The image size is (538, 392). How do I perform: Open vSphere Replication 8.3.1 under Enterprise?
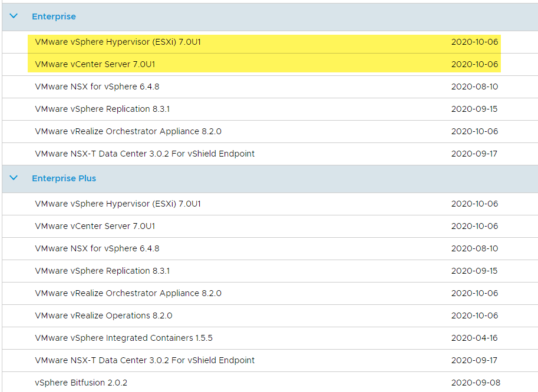(x=103, y=109)
